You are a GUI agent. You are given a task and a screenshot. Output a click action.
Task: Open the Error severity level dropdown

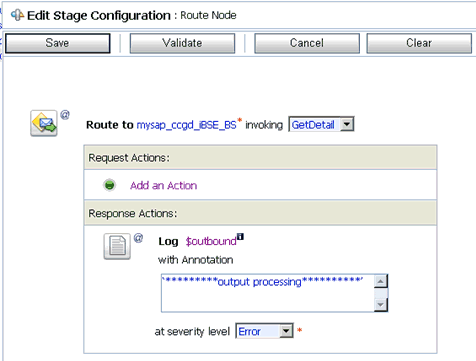264,331
